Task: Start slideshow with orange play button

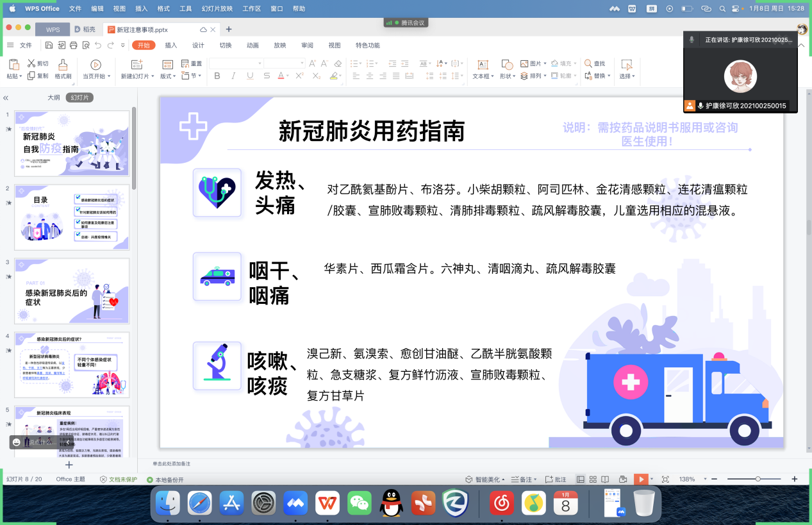Action: point(640,479)
